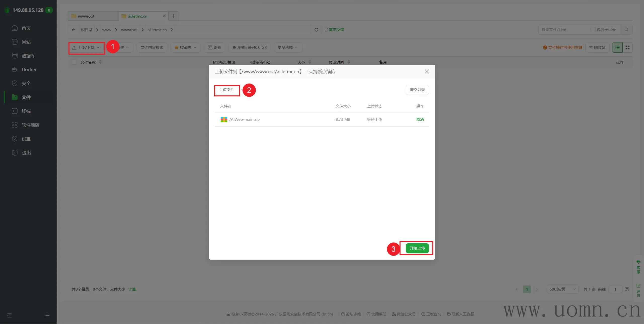Expand the 收藏夹 favorites dropdown
644x324 pixels.
[x=185, y=48]
